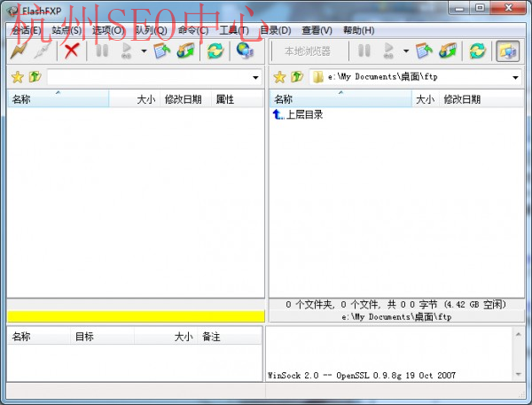
Task: Click the yellow status bar under left pane
Action: [x=136, y=316]
